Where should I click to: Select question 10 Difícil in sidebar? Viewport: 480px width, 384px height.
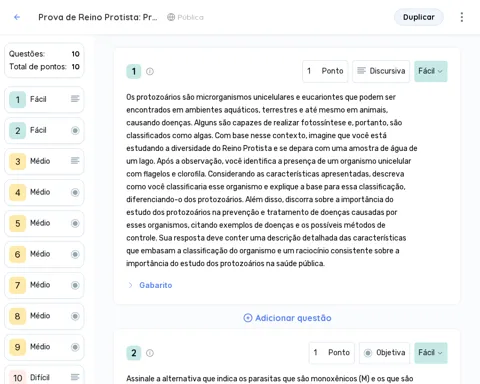coord(44,376)
